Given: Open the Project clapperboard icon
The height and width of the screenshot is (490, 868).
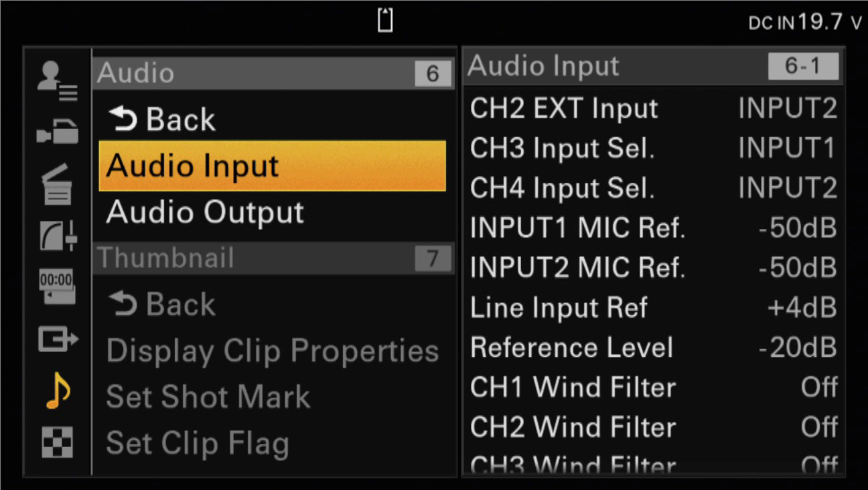Looking at the screenshot, I should click(x=58, y=183).
